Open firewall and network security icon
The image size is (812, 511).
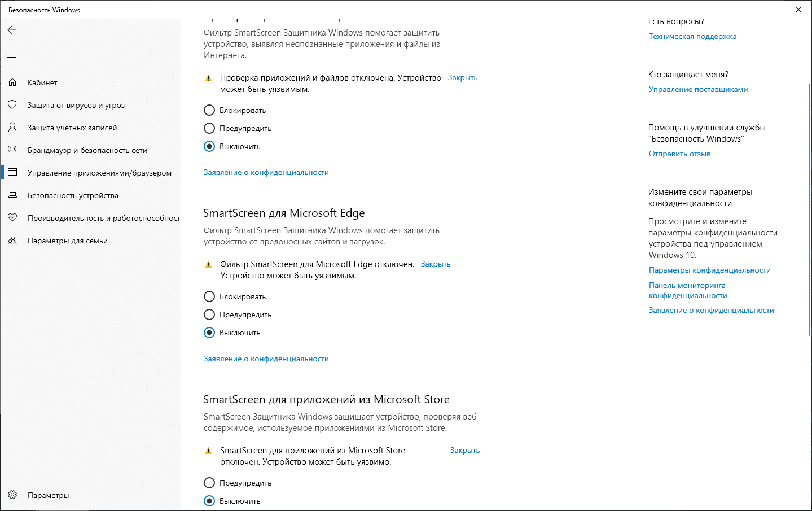point(12,150)
